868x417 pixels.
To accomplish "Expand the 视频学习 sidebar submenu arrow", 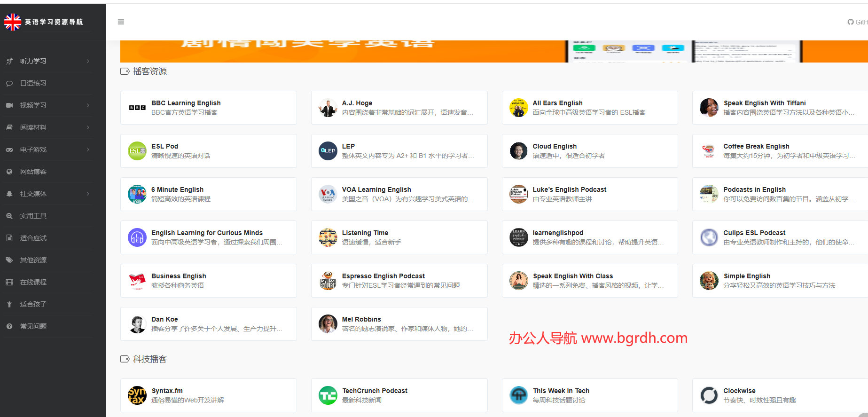I will pyautogui.click(x=88, y=105).
